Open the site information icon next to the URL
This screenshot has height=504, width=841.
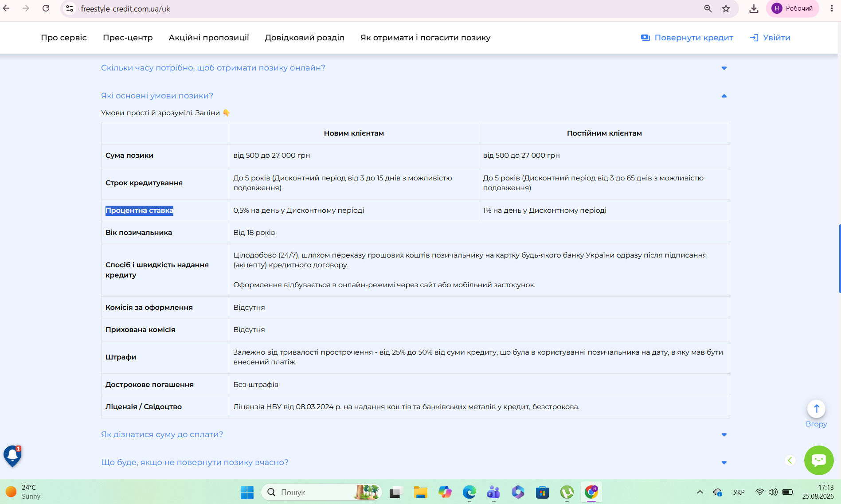point(70,8)
